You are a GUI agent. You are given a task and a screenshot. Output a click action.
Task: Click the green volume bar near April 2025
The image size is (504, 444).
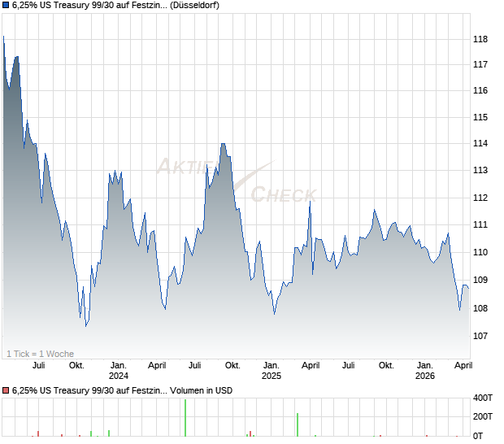(298, 424)
